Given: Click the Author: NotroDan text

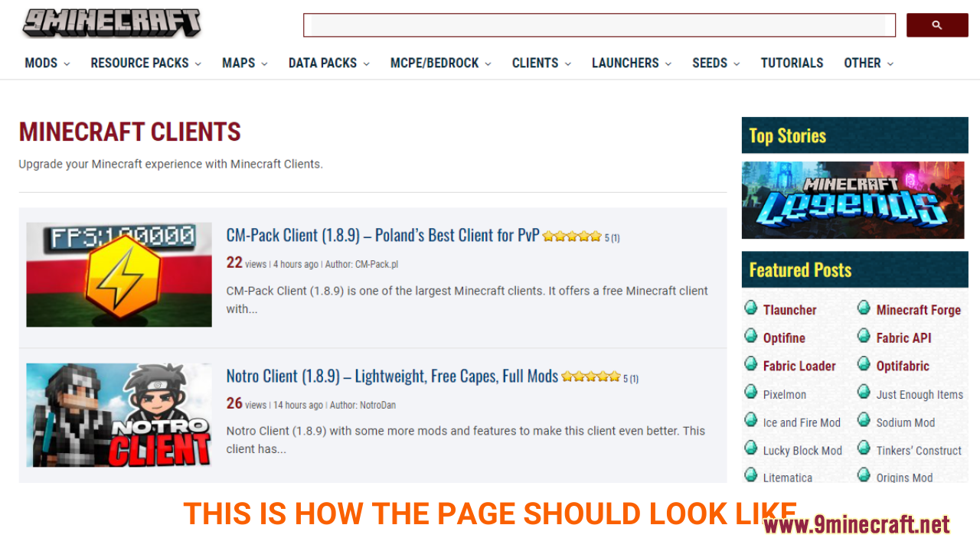Looking at the screenshot, I should coord(363,405).
